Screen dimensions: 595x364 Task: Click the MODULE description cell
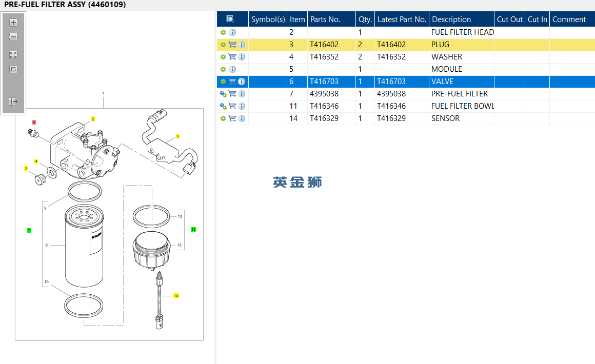point(462,69)
